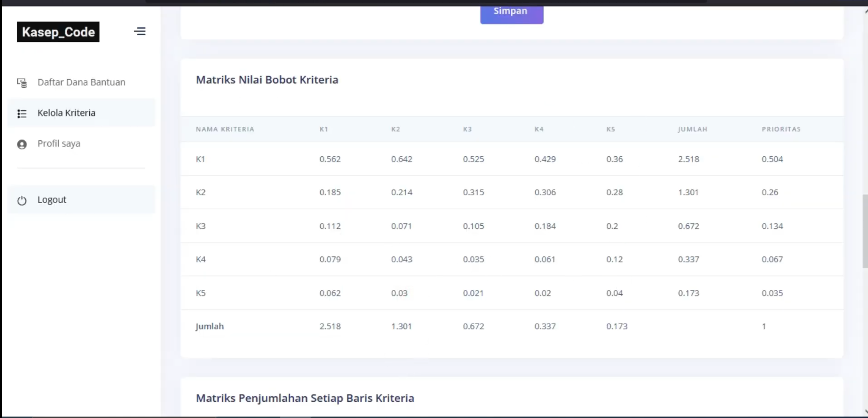Click the priority value 0.134
Image resolution: width=868 pixels, height=418 pixels.
[x=772, y=226]
